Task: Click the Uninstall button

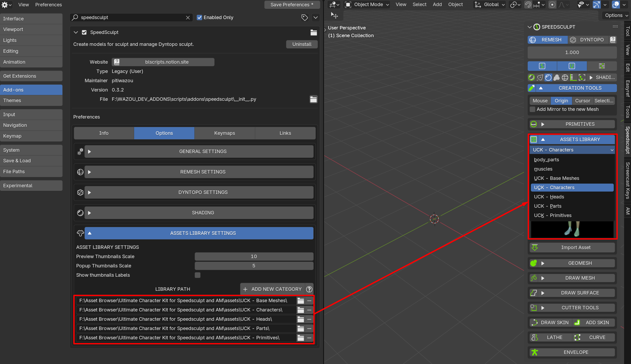Action: 302,44
